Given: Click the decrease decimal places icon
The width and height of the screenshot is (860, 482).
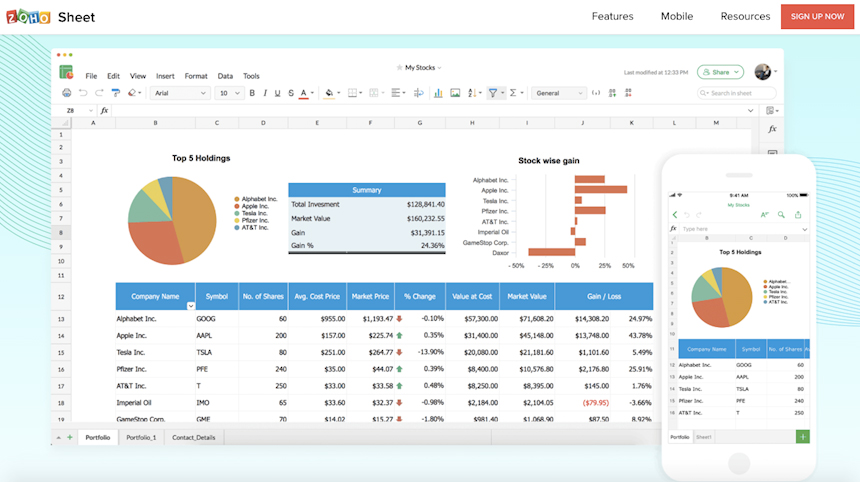Looking at the screenshot, I should (x=629, y=93).
